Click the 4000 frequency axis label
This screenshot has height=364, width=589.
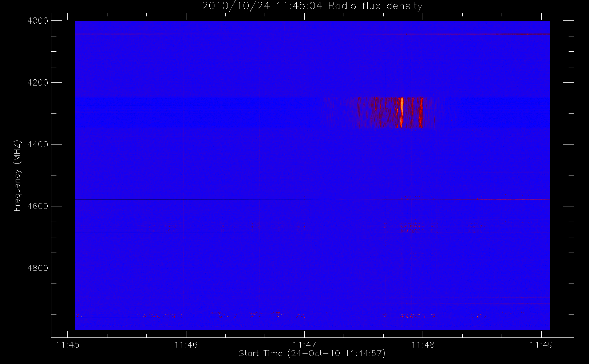[38, 21]
